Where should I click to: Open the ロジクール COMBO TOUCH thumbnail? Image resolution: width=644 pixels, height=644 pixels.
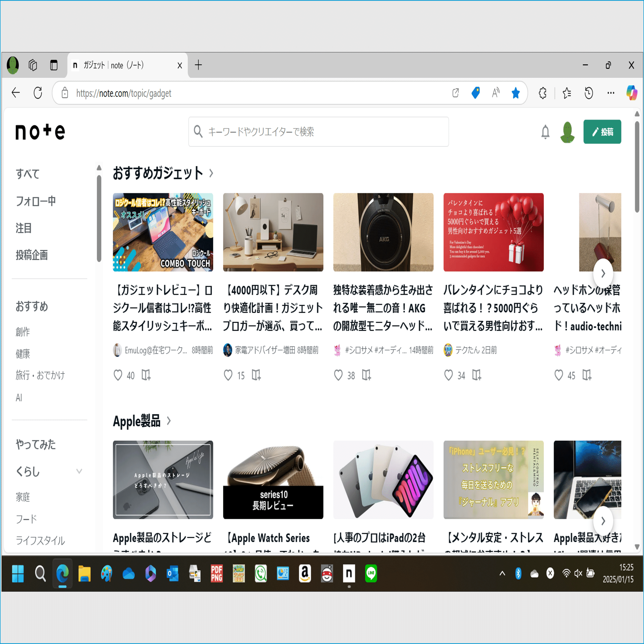coord(163,232)
